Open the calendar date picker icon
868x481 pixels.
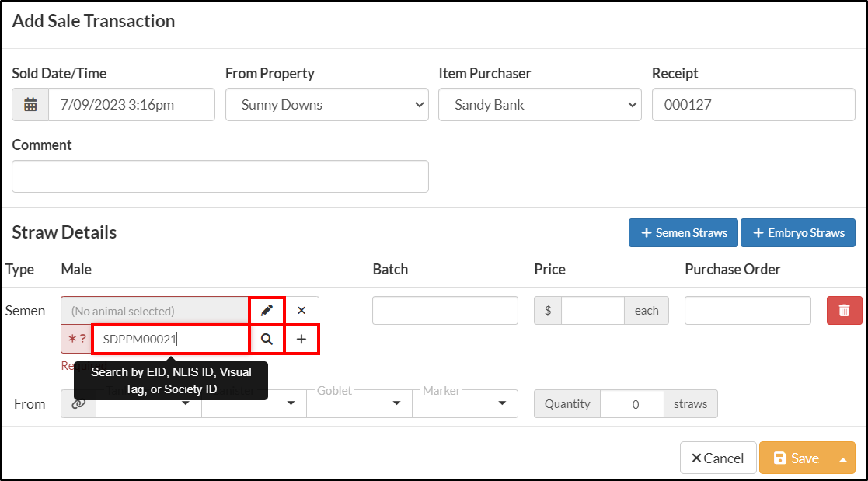(30, 105)
